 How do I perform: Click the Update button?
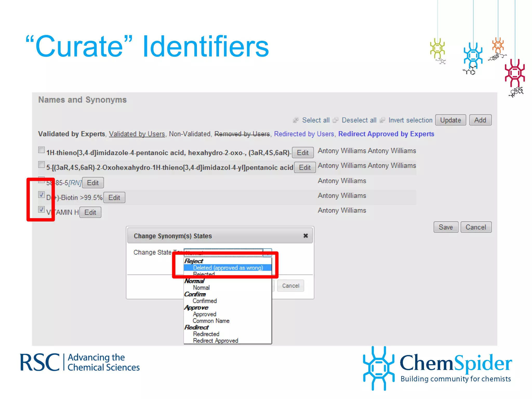tap(450, 120)
